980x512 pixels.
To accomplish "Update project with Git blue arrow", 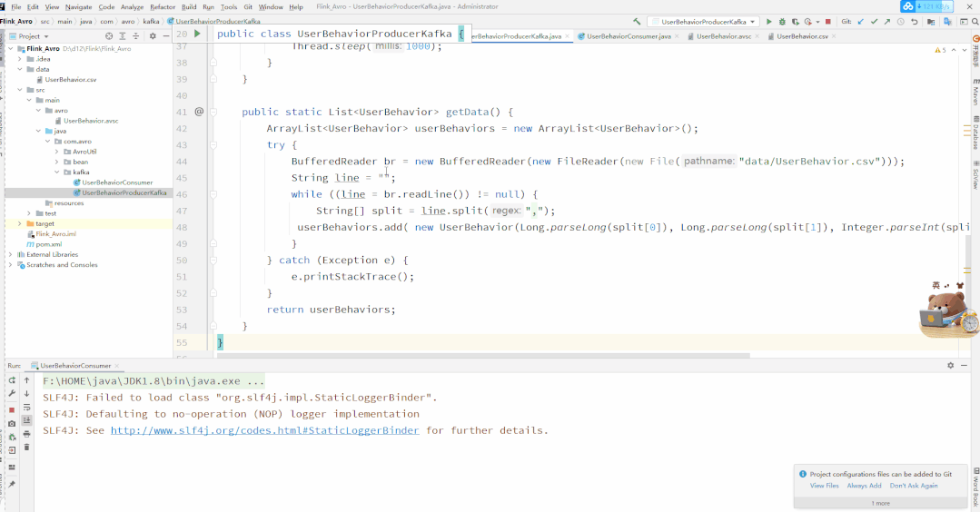I will coord(861,21).
